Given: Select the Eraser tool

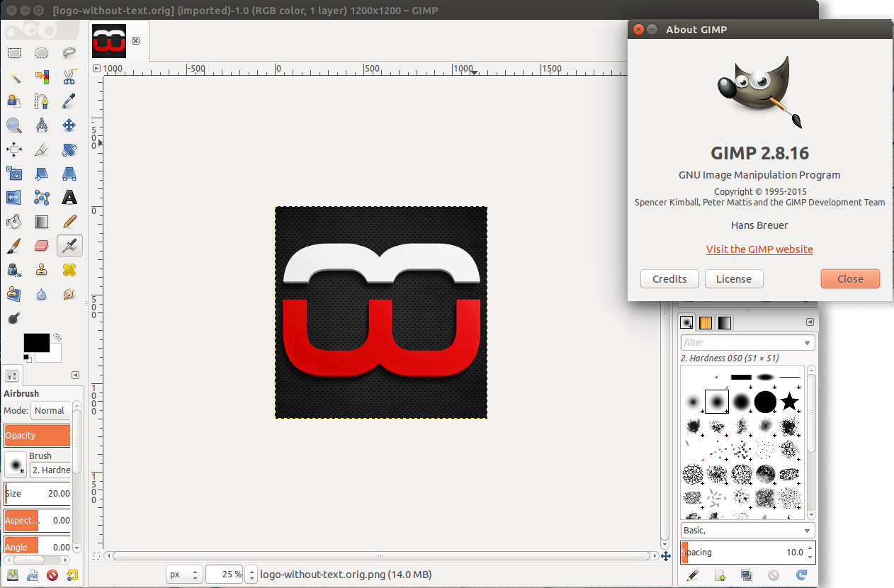Looking at the screenshot, I should point(42,246).
